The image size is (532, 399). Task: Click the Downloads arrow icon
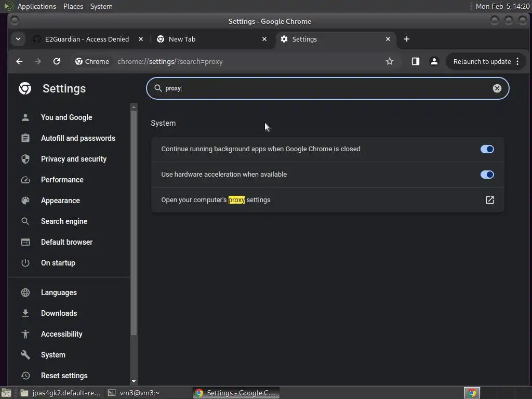pyautogui.click(x=25, y=313)
